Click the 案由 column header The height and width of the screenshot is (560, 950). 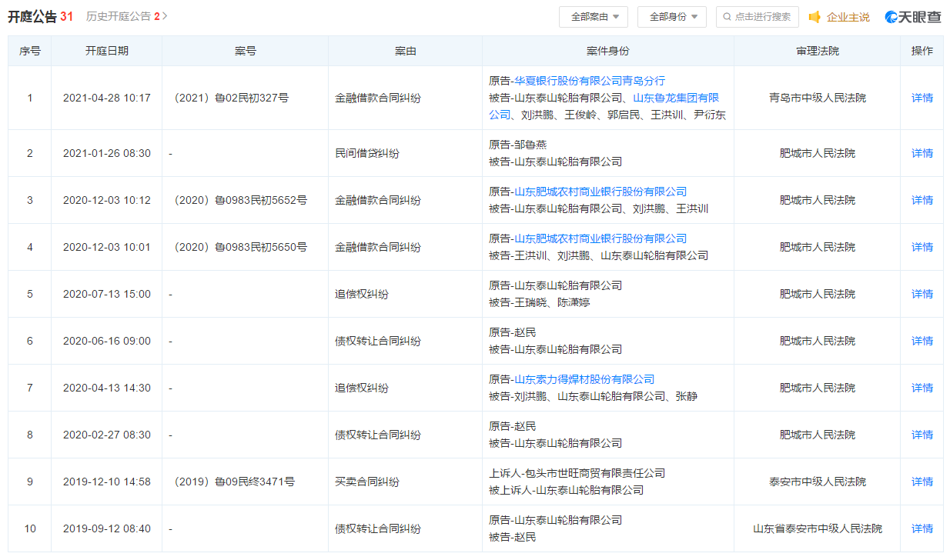pyautogui.click(x=406, y=51)
